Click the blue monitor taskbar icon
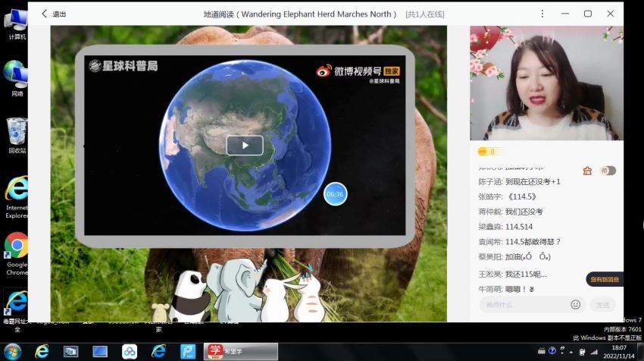Screen dimensions: 644x361 [100, 352]
